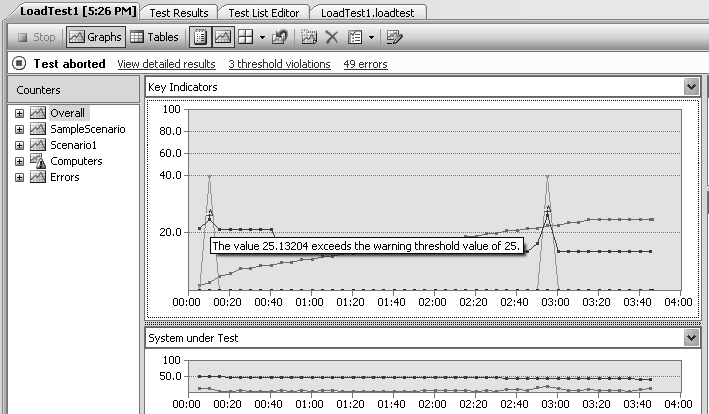
Task: Open the System under Test graph dropdown
Action: (x=691, y=338)
